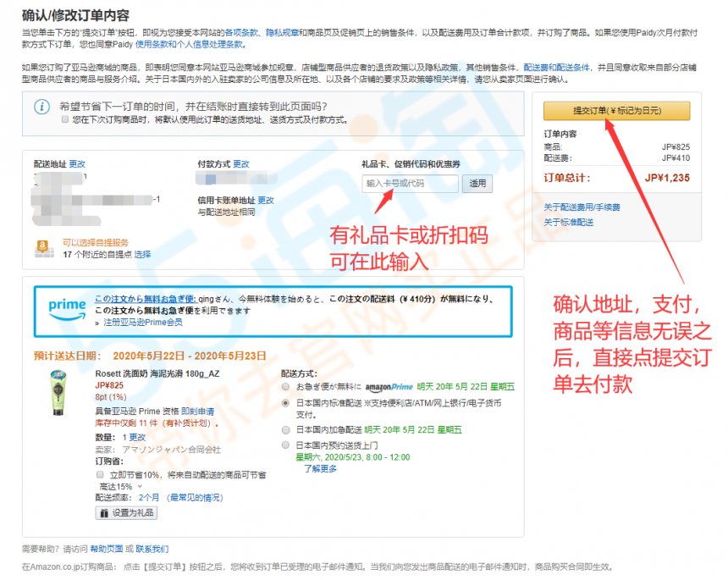This screenshot has width=728, height=580.
Task: Open the 联系我们 link
Action: [152, 550]
